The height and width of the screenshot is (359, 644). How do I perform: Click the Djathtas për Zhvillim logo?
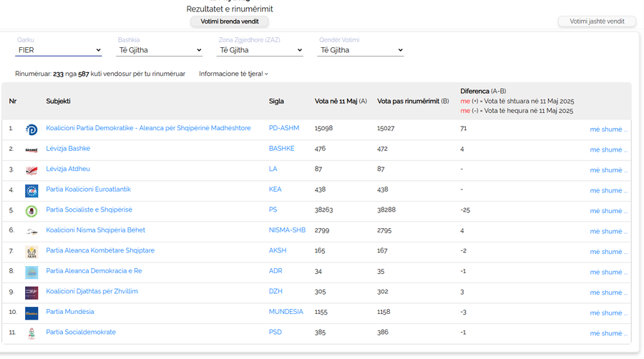coord(31,293)
